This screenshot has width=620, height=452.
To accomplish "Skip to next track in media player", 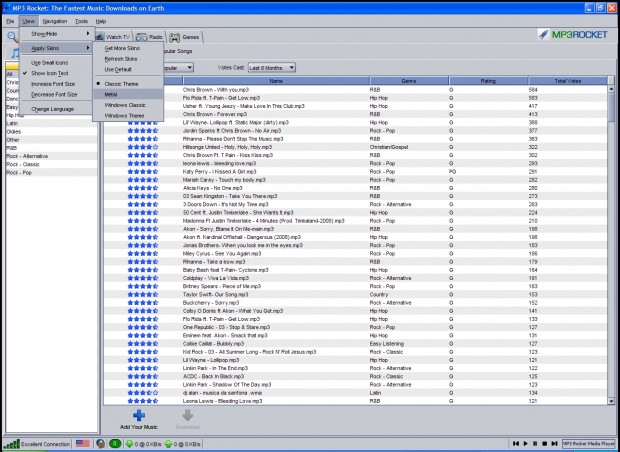I will click(x=554, y=444).
